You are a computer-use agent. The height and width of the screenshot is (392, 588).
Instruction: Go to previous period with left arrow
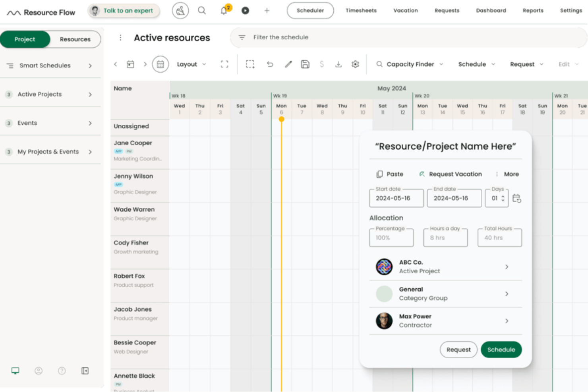[x=116, y=64]
